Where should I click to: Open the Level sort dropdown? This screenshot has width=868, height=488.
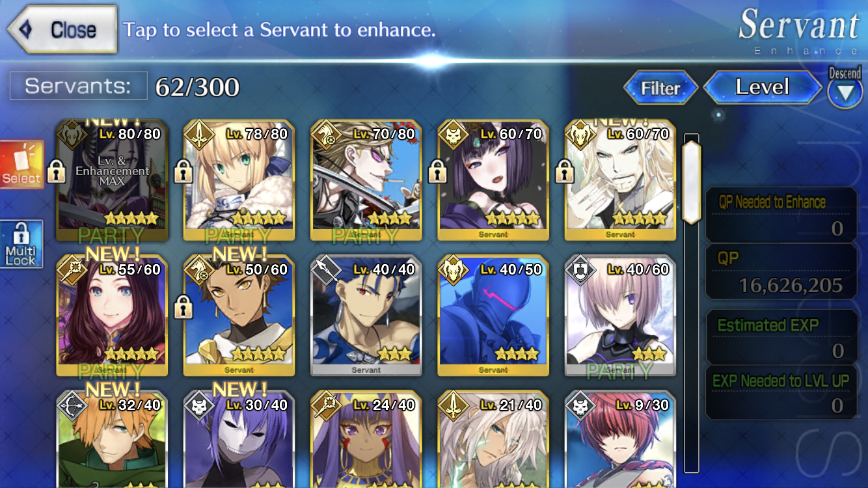pos(762,87)
